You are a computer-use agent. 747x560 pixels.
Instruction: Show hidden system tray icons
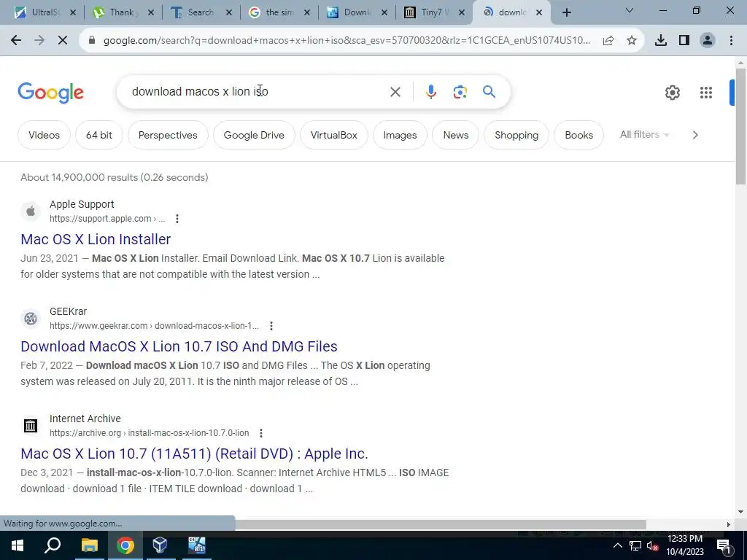[x=617, y=545]
